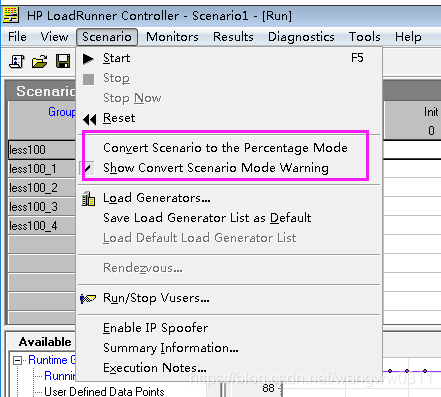This screenshot has width=441, height=397.
Task: Select the less100_4 group row
Action: click(x=42, y=226)
